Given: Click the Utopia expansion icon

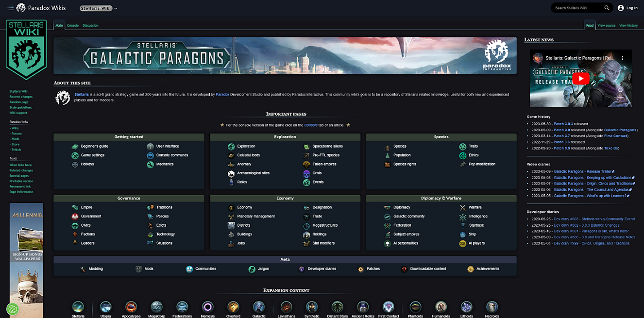Looking at the screenshot, I should click(105, 307).
